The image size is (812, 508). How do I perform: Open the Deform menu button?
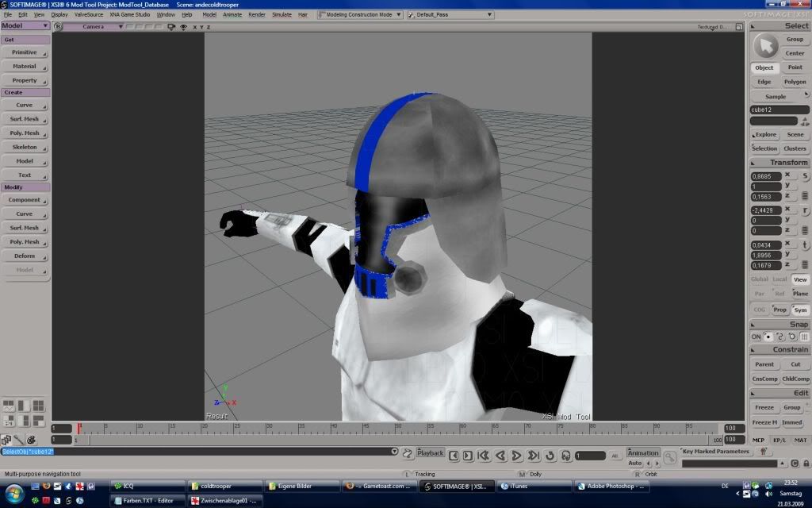(x=25, y=256)
